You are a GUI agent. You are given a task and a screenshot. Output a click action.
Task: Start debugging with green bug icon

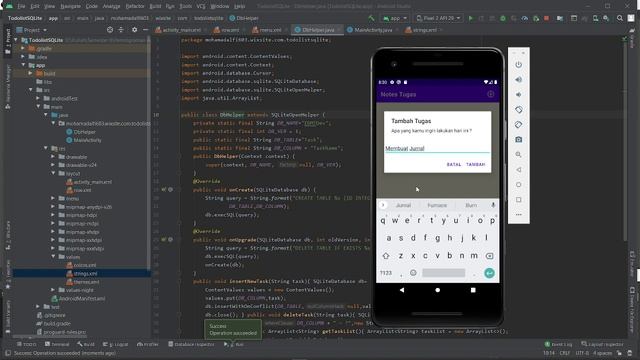click(503, 18)
